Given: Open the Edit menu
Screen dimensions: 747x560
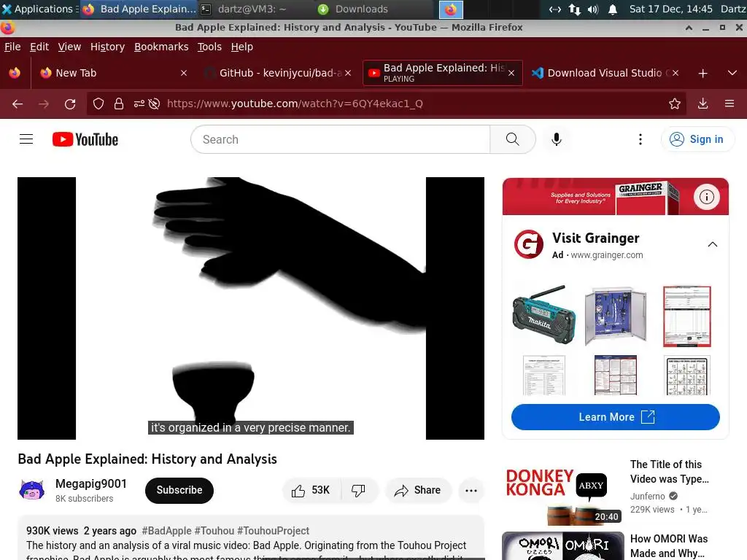Looking at the screenshot, I should click(39, 47).
